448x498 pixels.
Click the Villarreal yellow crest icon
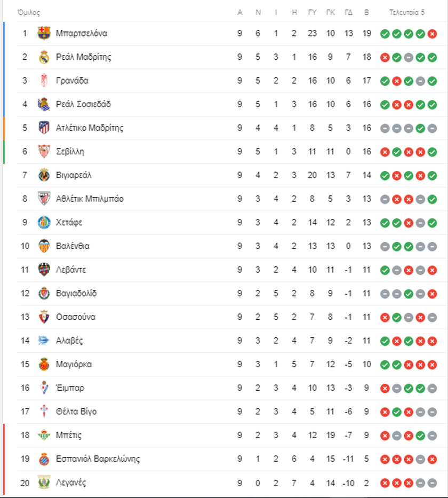[x=44, y=175]
